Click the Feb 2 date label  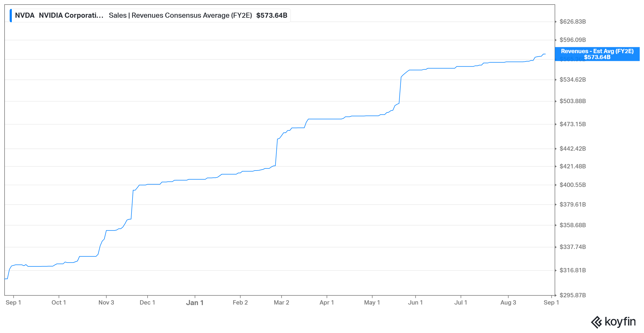240,303
